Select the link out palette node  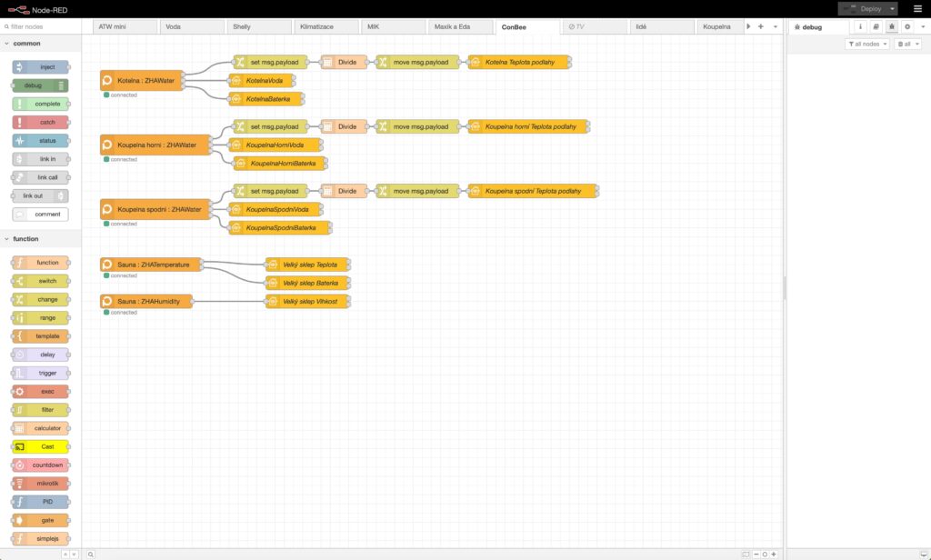pos(40,196)
